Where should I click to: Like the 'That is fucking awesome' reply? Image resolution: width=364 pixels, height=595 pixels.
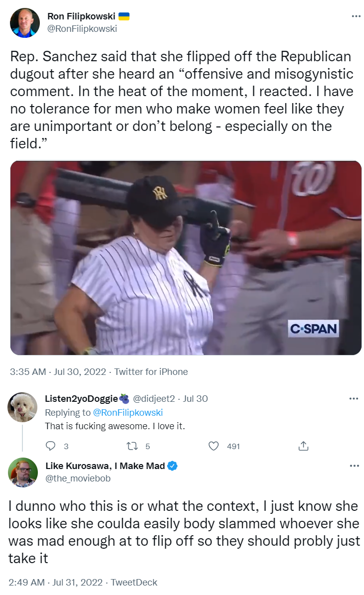(214, 446)
